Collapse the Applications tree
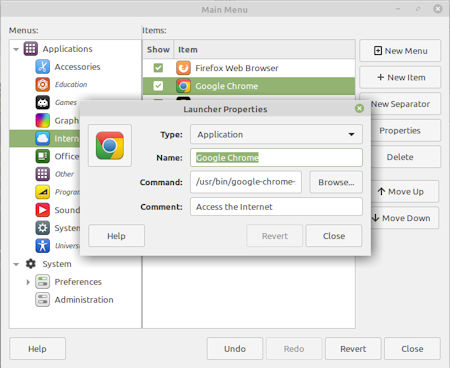The image size is (450, 368). [16, 49]
